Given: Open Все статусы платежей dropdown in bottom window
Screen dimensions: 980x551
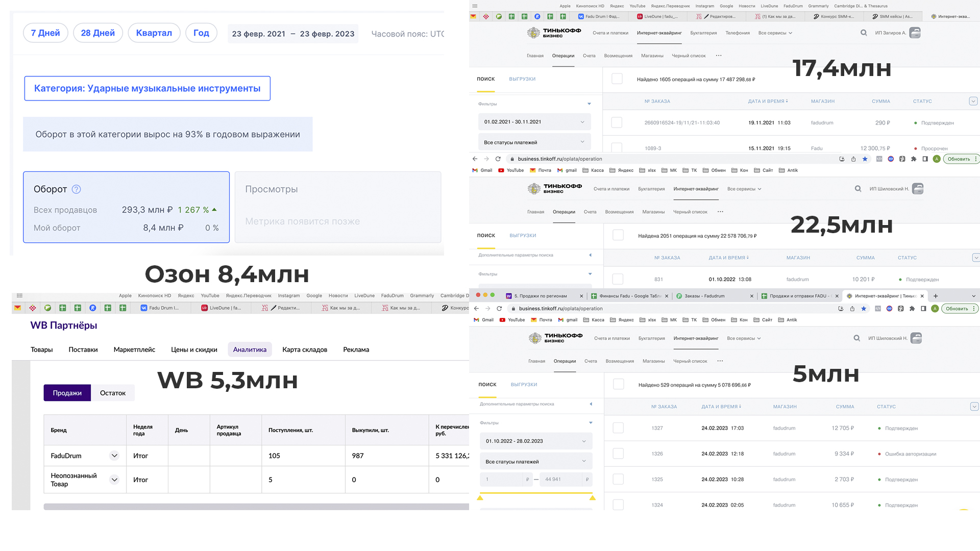Looking at the screenshot, I should tap(536, 462).
